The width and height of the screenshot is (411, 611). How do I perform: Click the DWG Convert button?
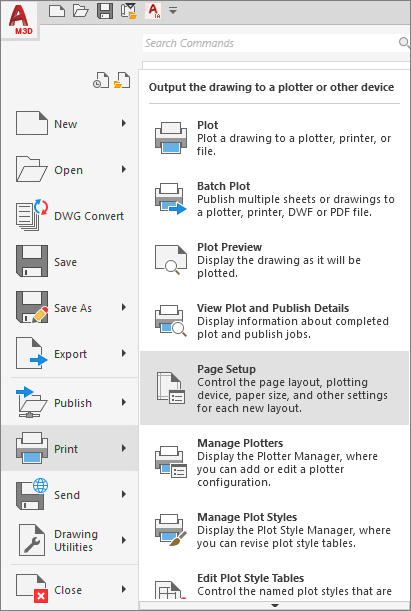tap(70, 215)
